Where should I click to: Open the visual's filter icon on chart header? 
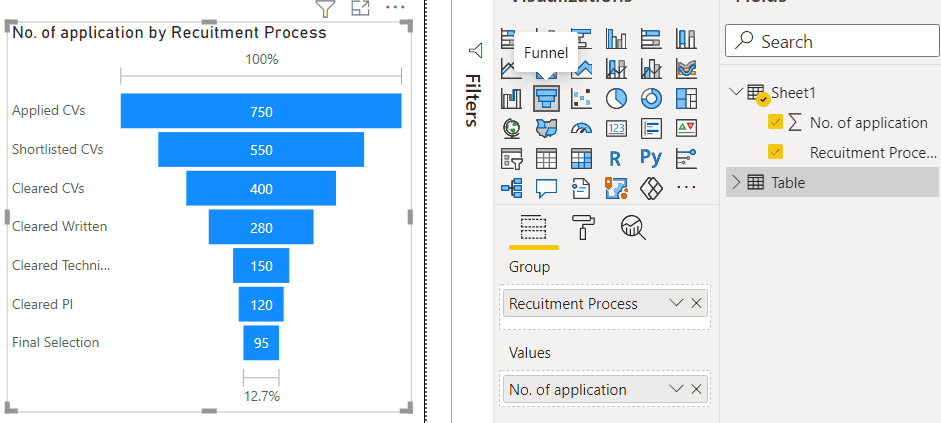point(325,8)
